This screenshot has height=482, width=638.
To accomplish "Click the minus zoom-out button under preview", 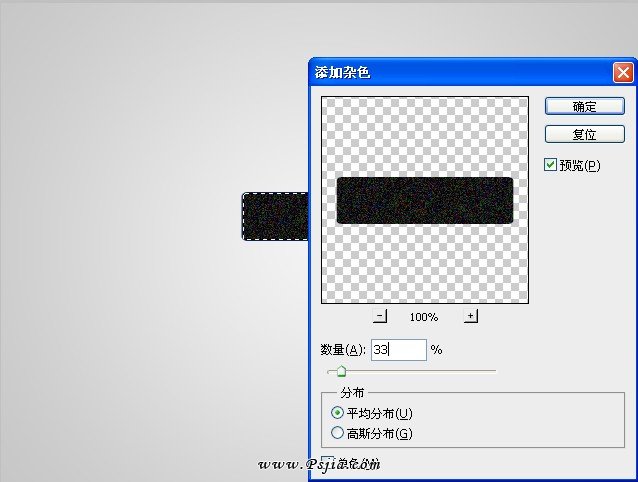I will pyautogui.click(x=380, y=316).
